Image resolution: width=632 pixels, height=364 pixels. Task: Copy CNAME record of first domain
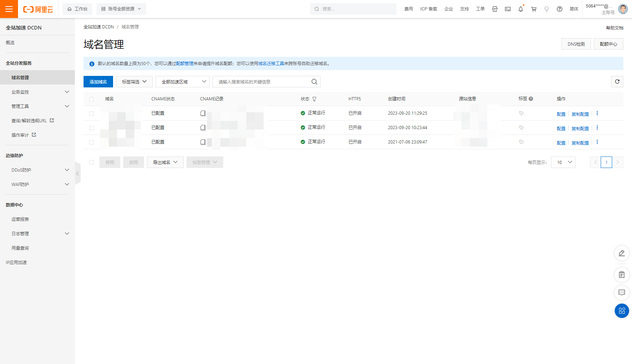pos(203,113)
